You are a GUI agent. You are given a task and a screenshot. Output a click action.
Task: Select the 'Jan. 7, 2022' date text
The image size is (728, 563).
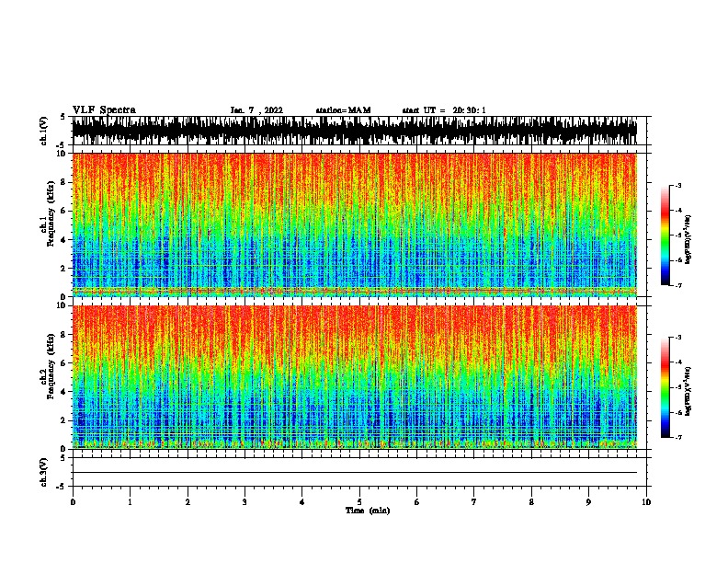[x=256, y=110]
